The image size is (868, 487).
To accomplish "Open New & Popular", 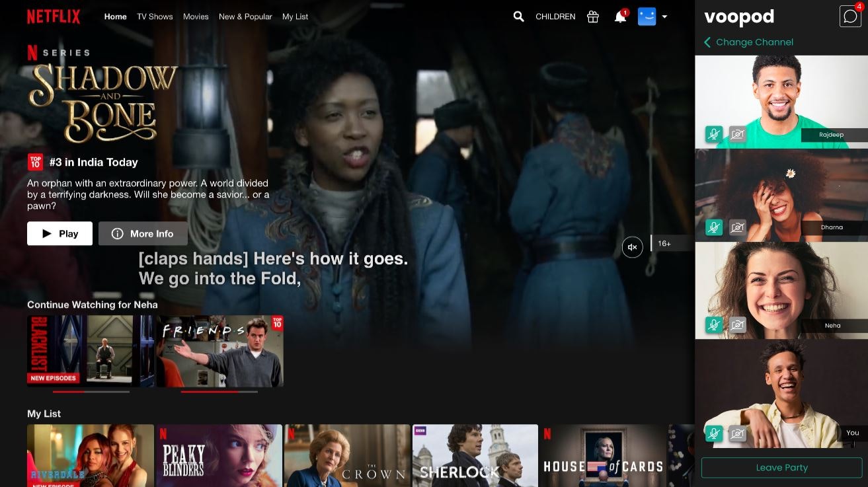I will point(245,17).
